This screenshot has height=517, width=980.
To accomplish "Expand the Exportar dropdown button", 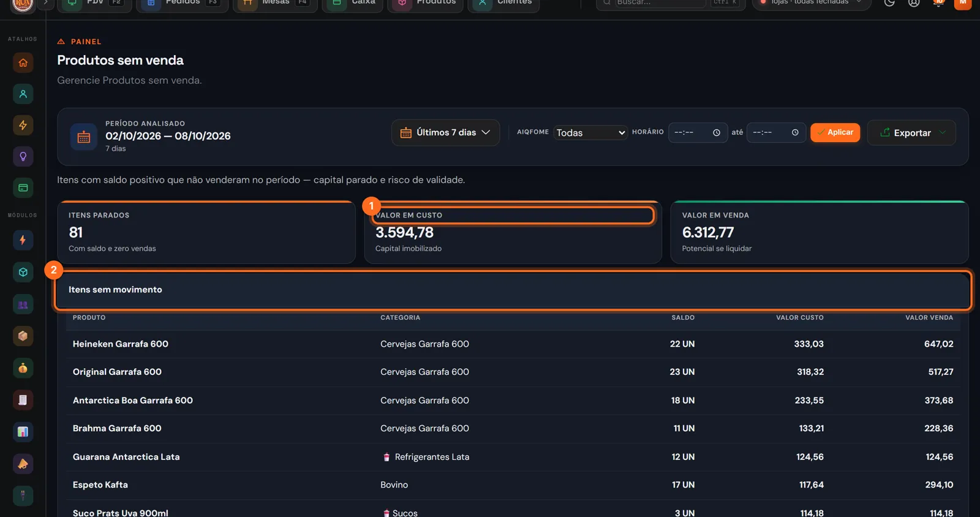I will (911, 132).
